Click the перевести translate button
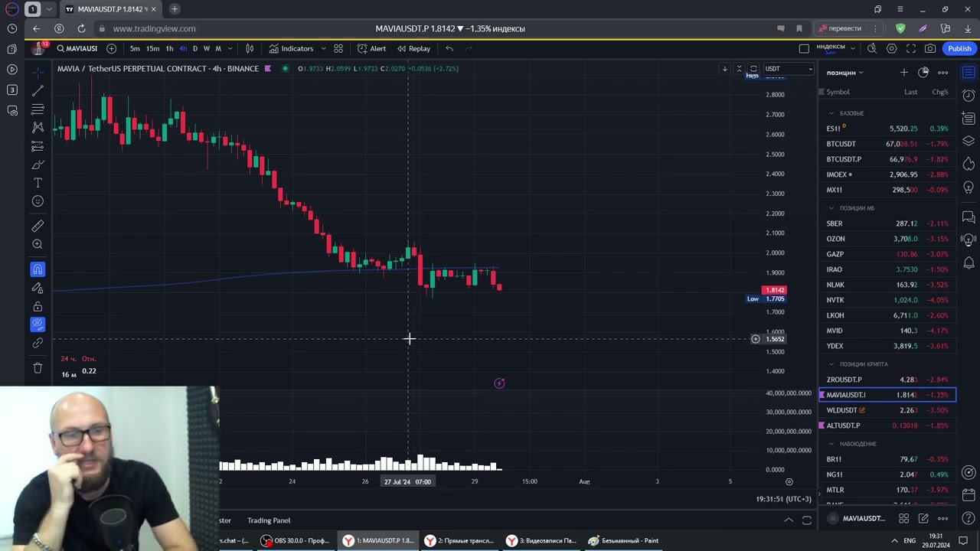This screenshot has width=980, height=551. click(841, 28)
